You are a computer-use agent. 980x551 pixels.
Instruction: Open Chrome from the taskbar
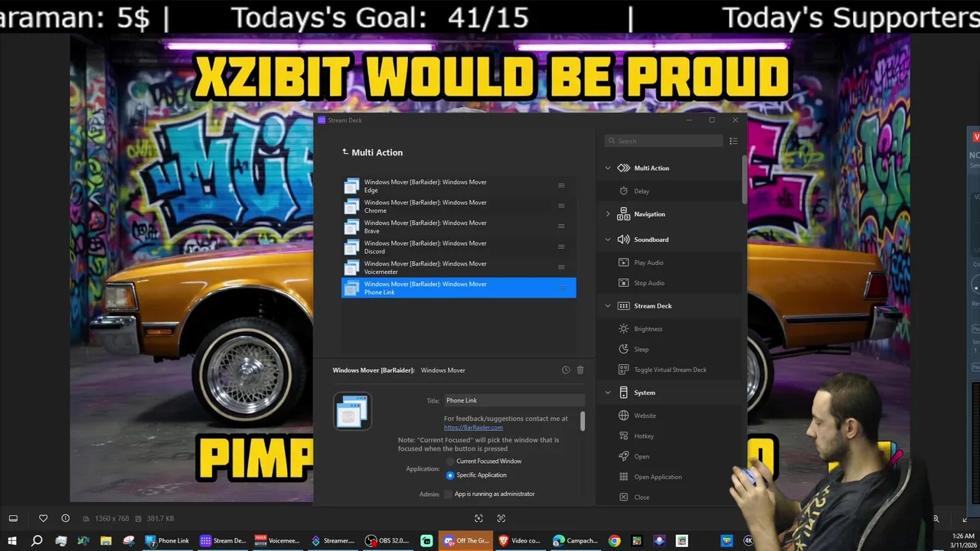tap(614, 540)
